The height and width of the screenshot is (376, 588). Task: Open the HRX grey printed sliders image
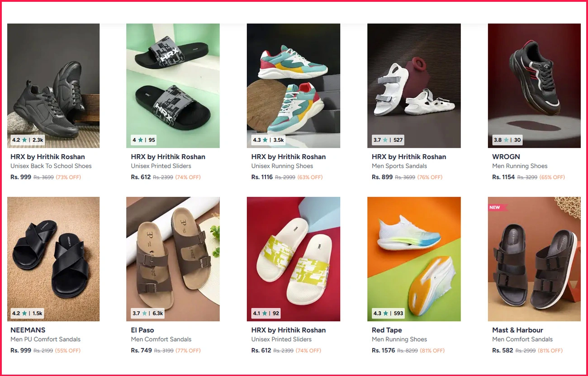tap(173, 85)
